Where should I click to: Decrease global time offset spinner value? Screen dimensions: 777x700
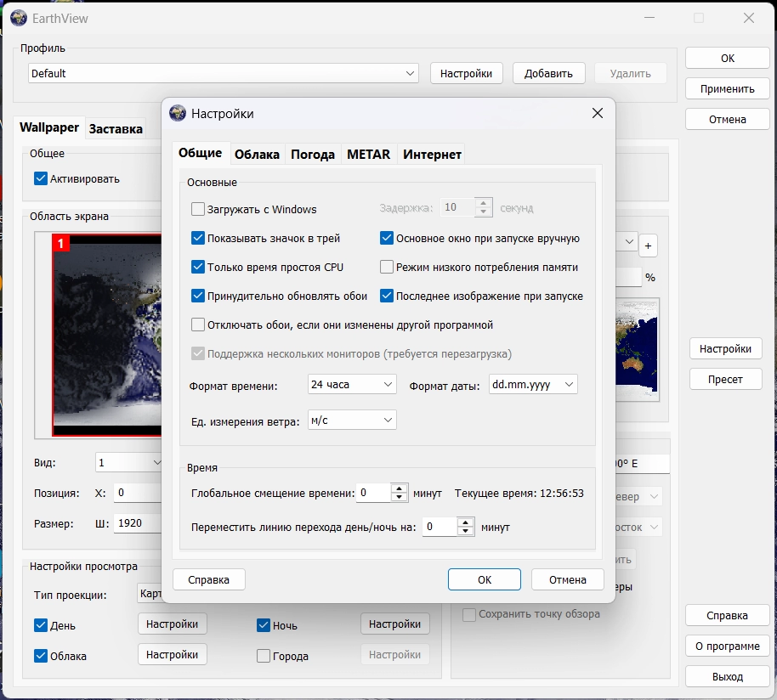[399, 498]
